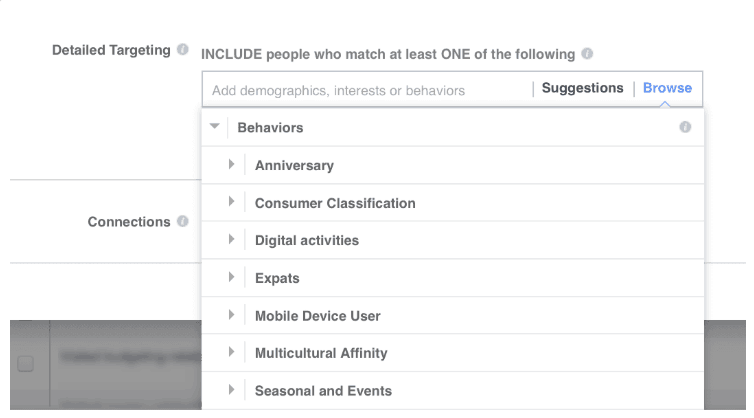Screen dimensions: 754x418
Task: Click info icon beside Connections label
Action: [x=183, y=221]
